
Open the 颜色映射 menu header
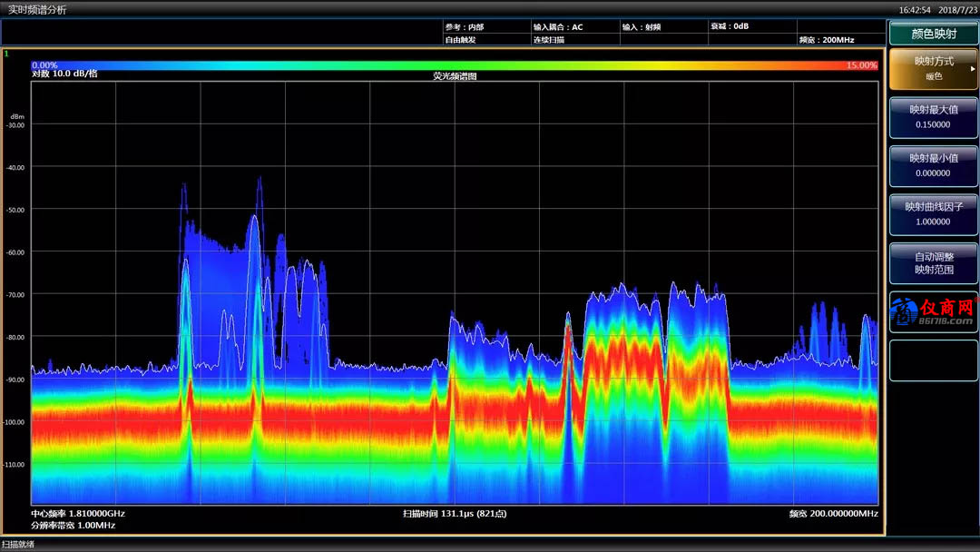(x=934, y=34)
